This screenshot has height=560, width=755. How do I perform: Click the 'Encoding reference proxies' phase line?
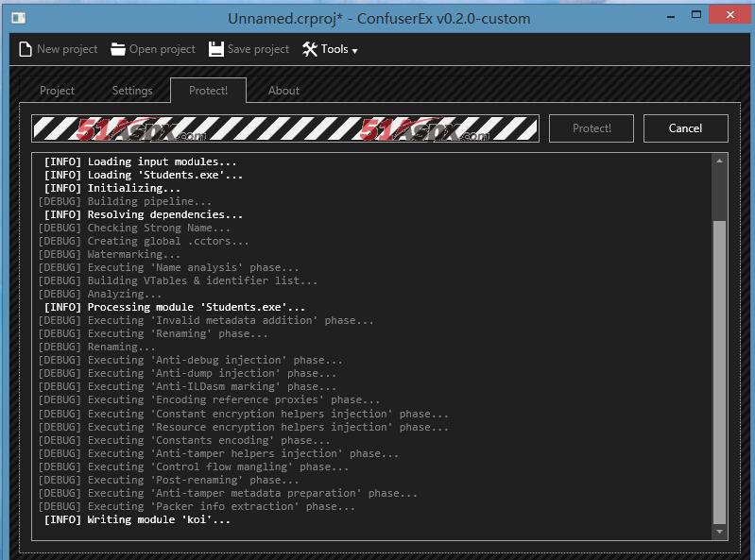[x=209, y=399]
